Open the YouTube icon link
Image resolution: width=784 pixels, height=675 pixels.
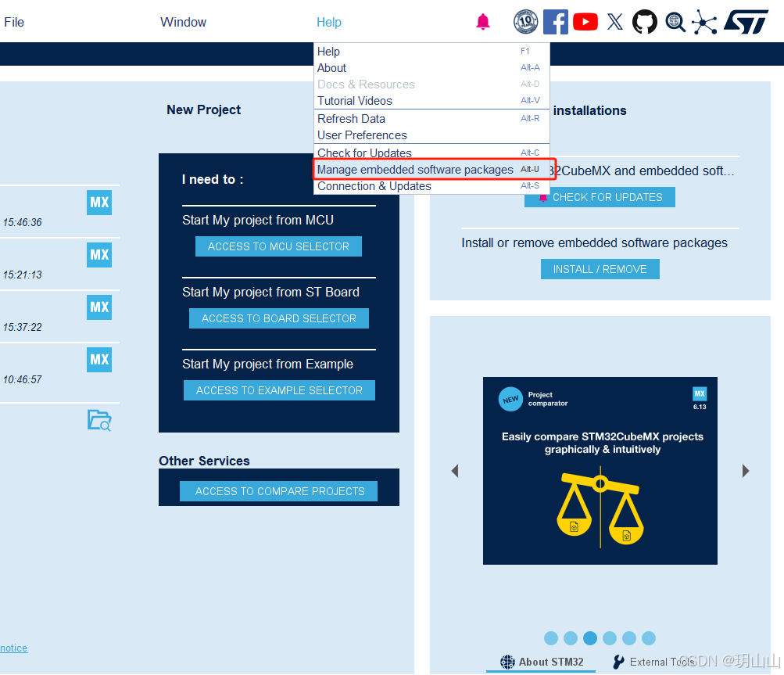(x=585, y=22)
